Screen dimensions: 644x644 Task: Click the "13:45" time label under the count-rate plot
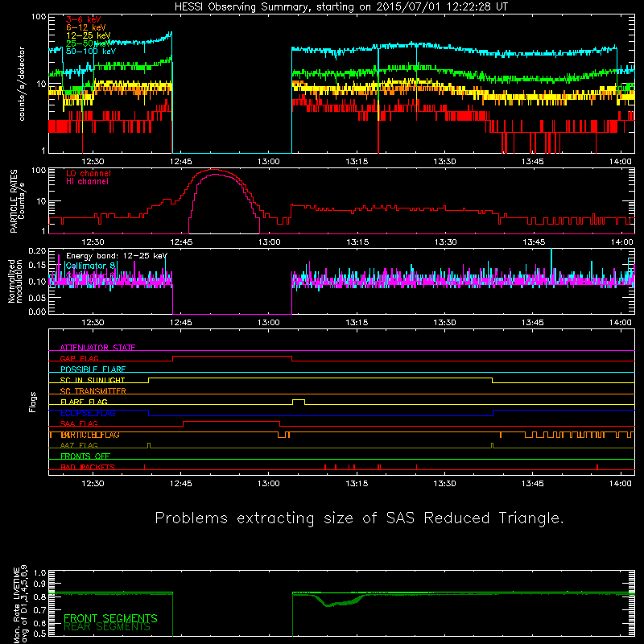(533, 162)
